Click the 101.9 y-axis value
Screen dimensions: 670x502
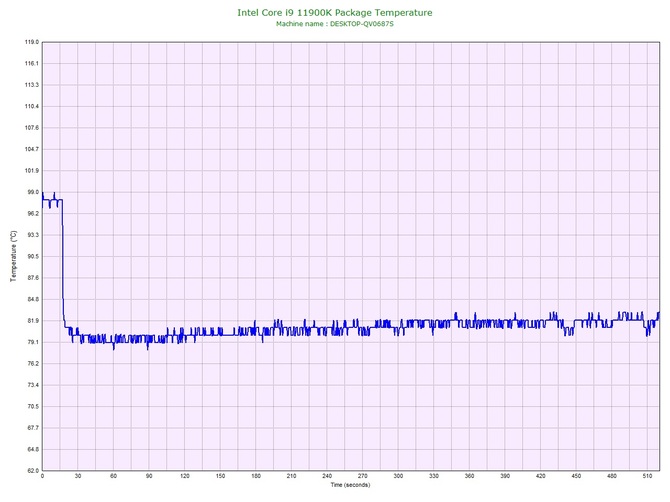coord(32,171)
